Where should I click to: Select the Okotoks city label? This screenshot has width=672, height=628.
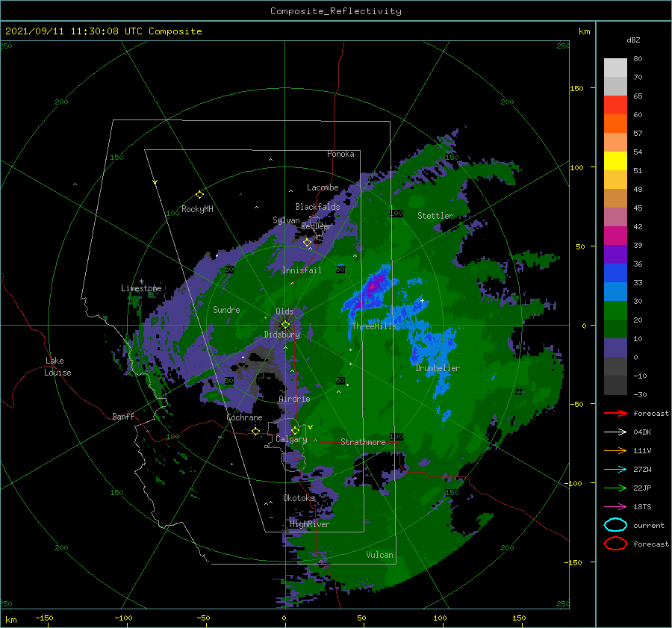tap(299, 497)
